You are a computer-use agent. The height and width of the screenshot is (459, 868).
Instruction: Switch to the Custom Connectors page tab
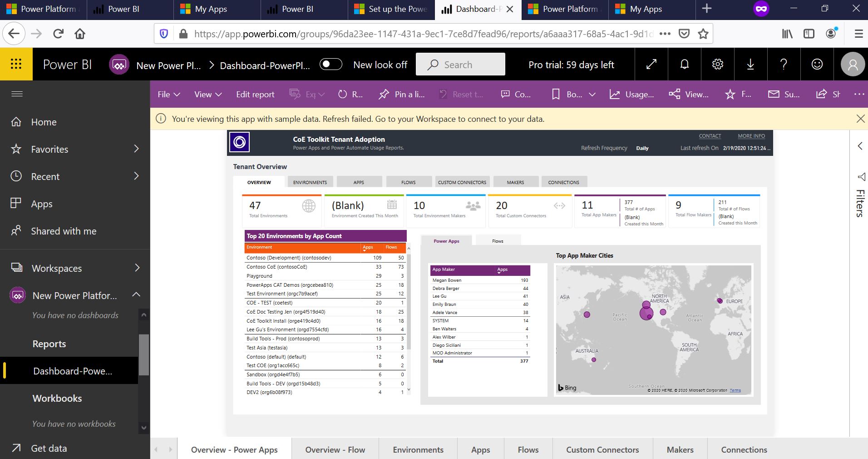click(x=602, y=449)
